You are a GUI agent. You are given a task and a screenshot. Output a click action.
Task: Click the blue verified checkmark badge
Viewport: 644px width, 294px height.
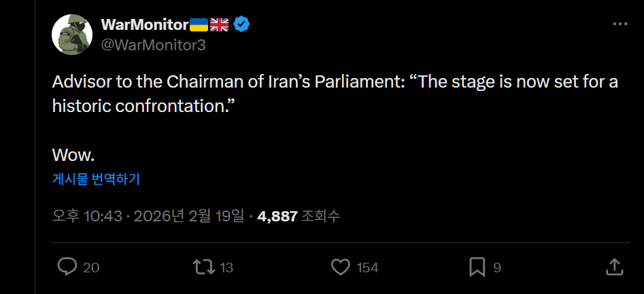point(242,24)
